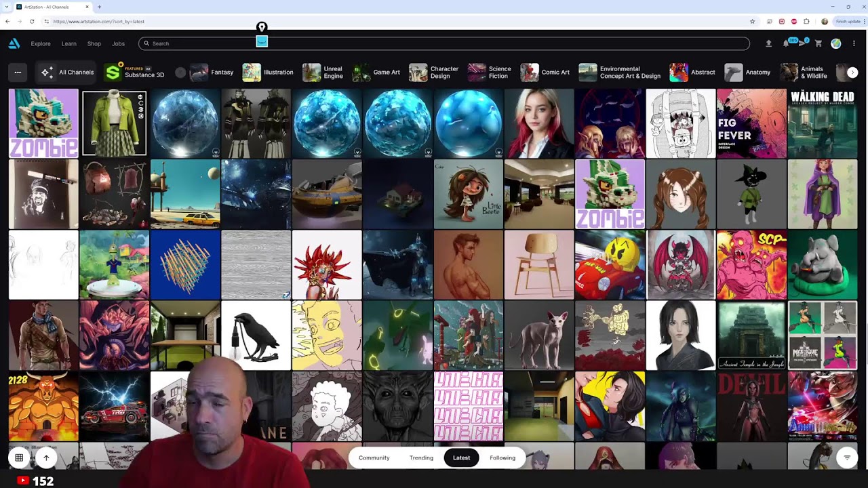This screenshot has width=868, height=488.
Task: Open the lightning red car thumbnail
Action: point(114,406)
